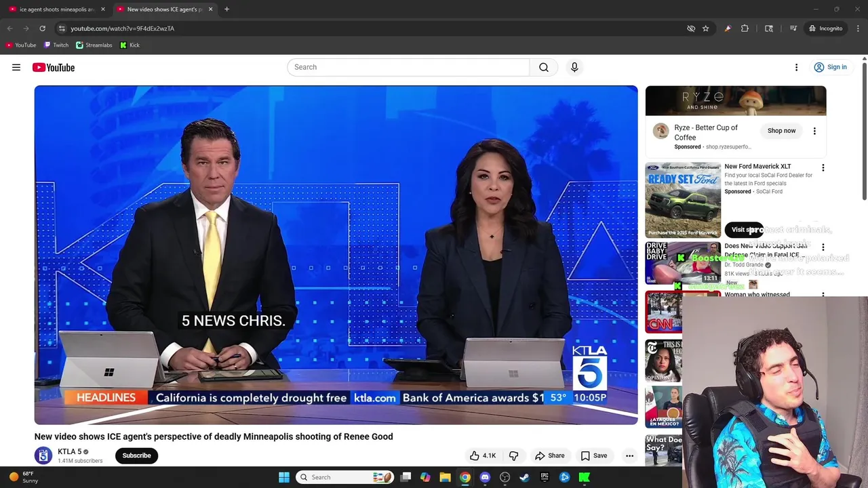Click the party popper extension icon
This screenshot has width=868, height=488.
728,28
